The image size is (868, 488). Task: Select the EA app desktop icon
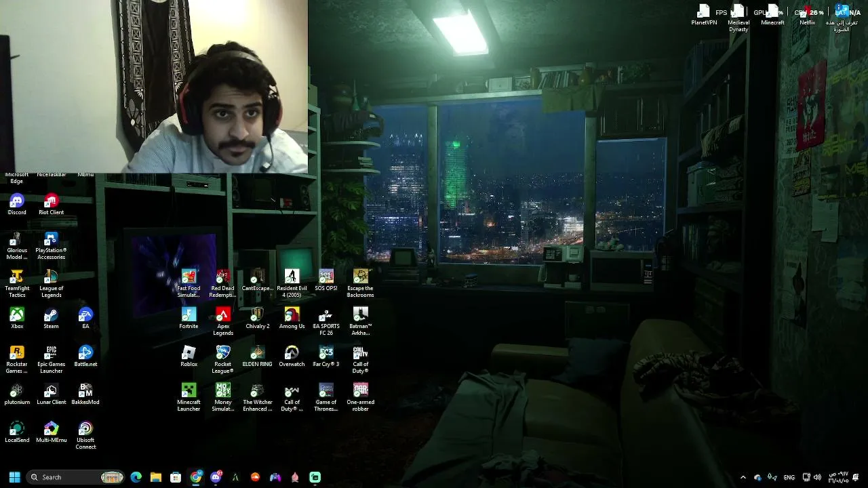click(x=85, y=318)
